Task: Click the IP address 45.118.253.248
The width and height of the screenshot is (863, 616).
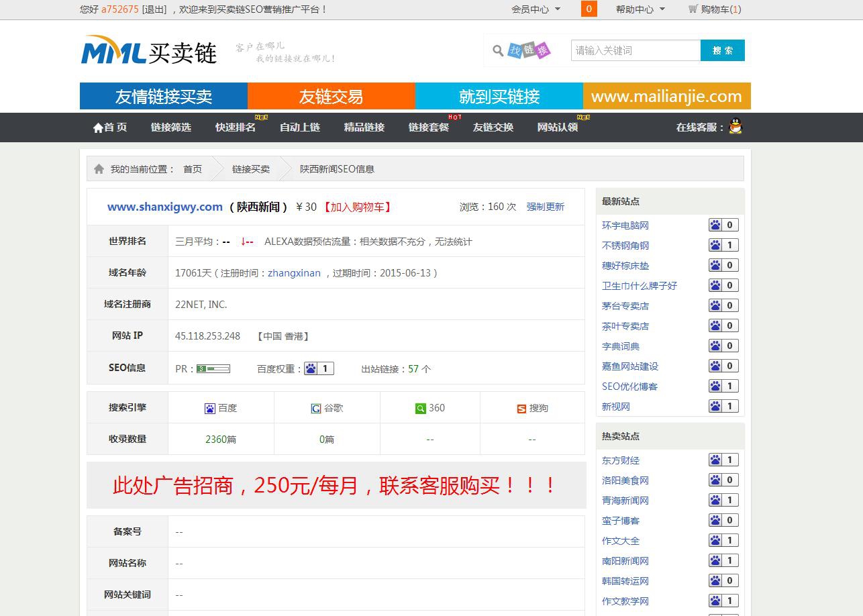Action: 207,336
